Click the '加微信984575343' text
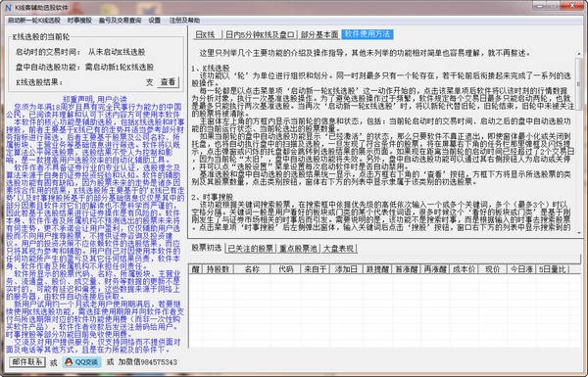 pos(148,362)
